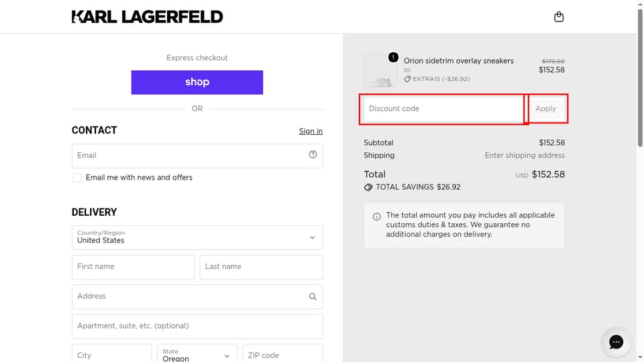Click the item quantity badge
The height and width of the screenshot is (362, 644).
click(x=393, y=57)
